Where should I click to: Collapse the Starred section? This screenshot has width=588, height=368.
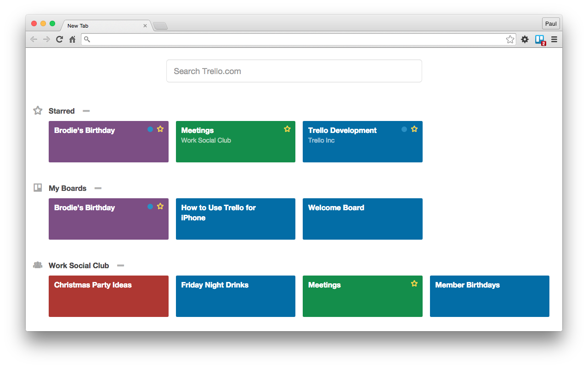point(86,111)
